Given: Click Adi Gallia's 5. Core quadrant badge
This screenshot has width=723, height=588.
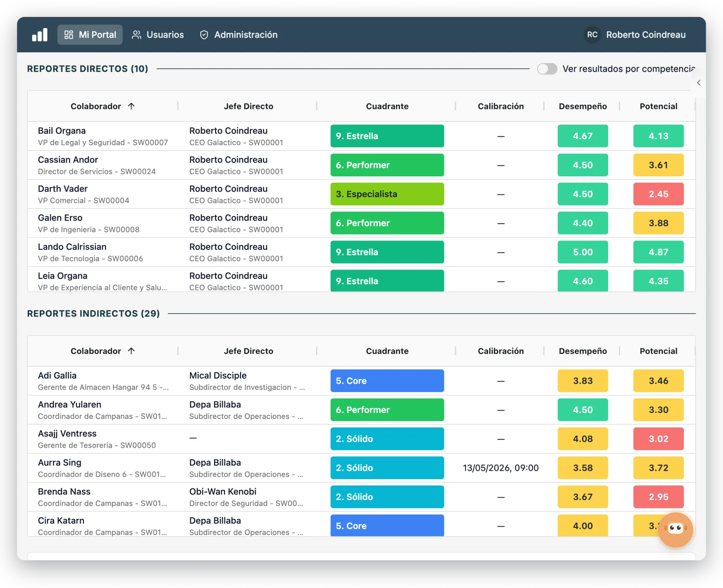Looking at the screenshot, I should [387, 381].
